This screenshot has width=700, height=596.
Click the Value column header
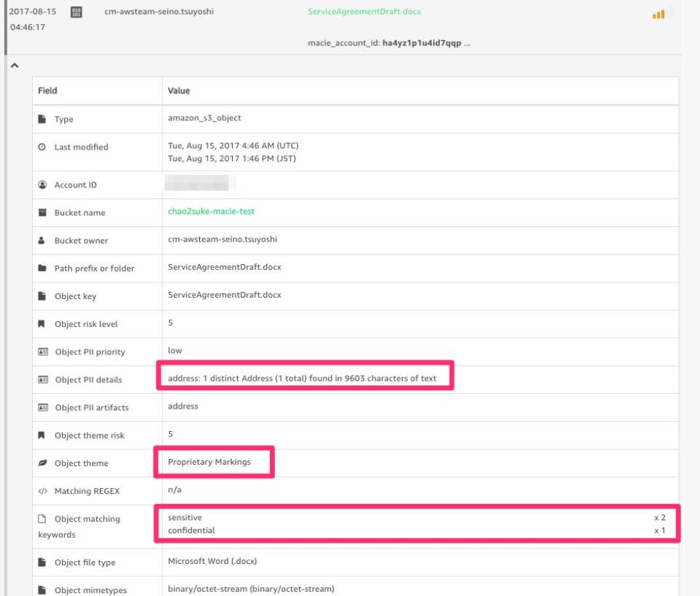coord(179,90)
